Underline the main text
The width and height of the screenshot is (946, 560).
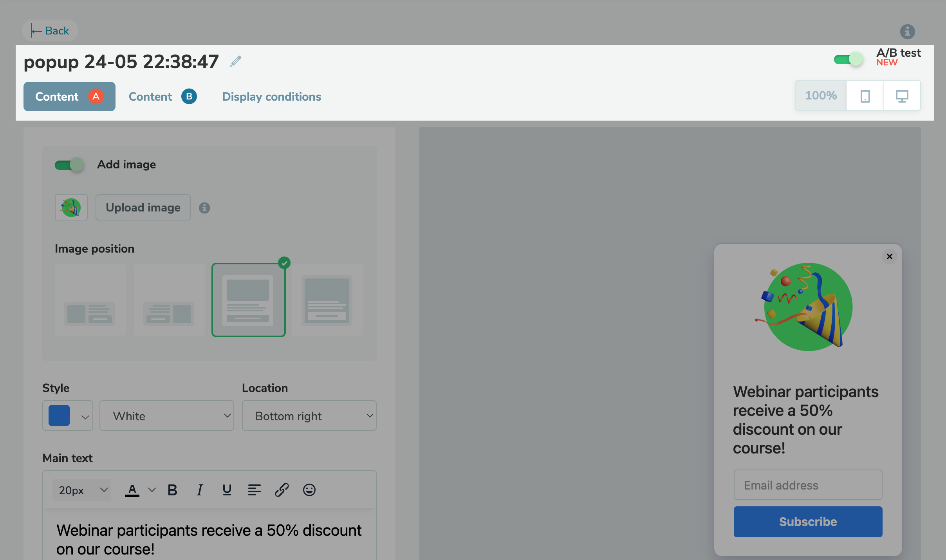tap(227, 490)
